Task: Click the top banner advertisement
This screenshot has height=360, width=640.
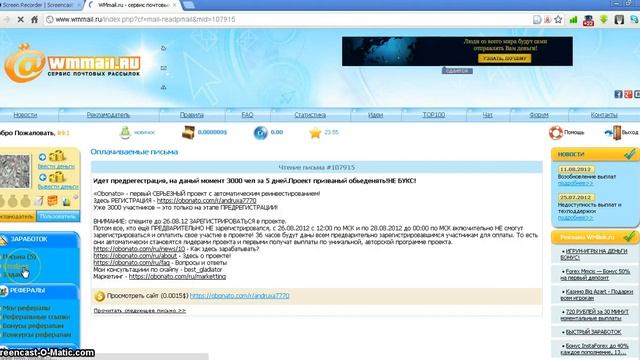Action: 457,51
